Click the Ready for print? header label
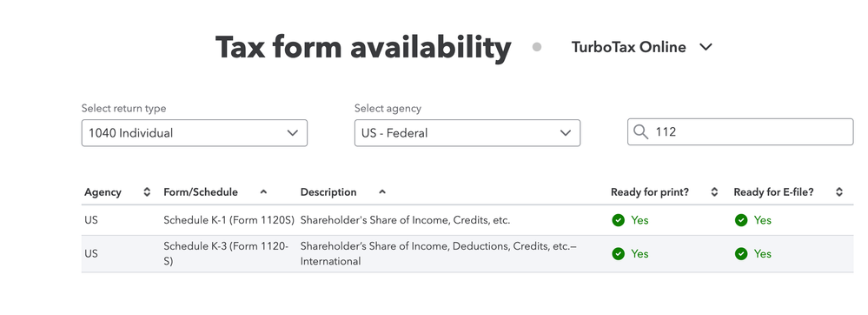Screen dimensions: 868x315 tap(649, 192)
